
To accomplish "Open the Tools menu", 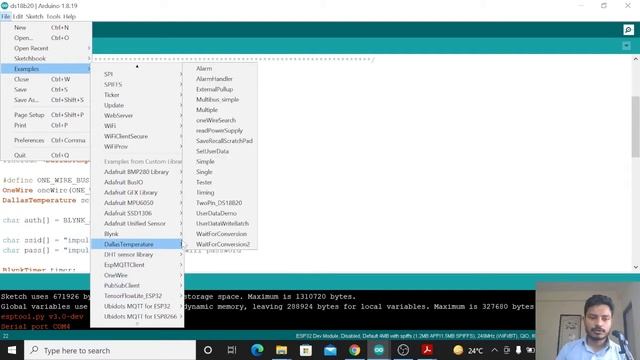I will coord(53,16).
